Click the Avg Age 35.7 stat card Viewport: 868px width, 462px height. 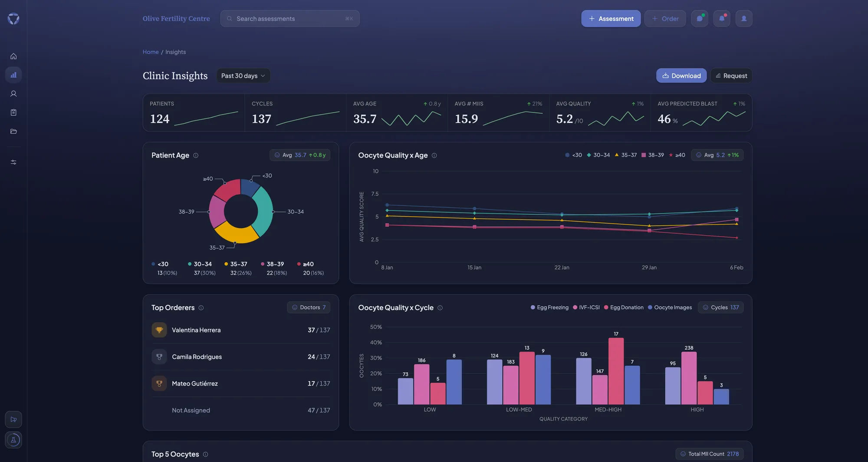pos(397,113)
